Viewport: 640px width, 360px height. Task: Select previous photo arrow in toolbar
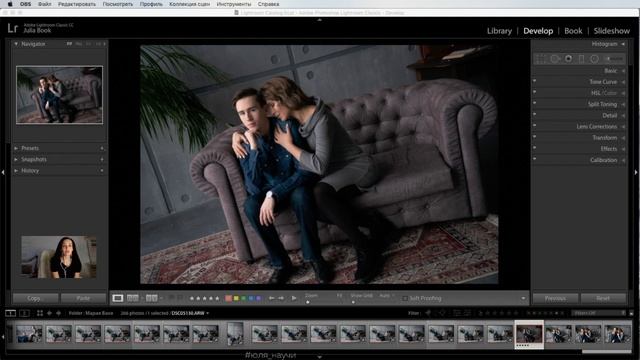271,298
